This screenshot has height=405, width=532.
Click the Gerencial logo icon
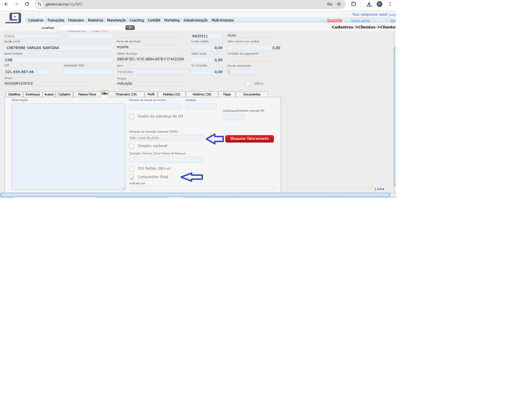pyautogui.click(x=13, y=18)
